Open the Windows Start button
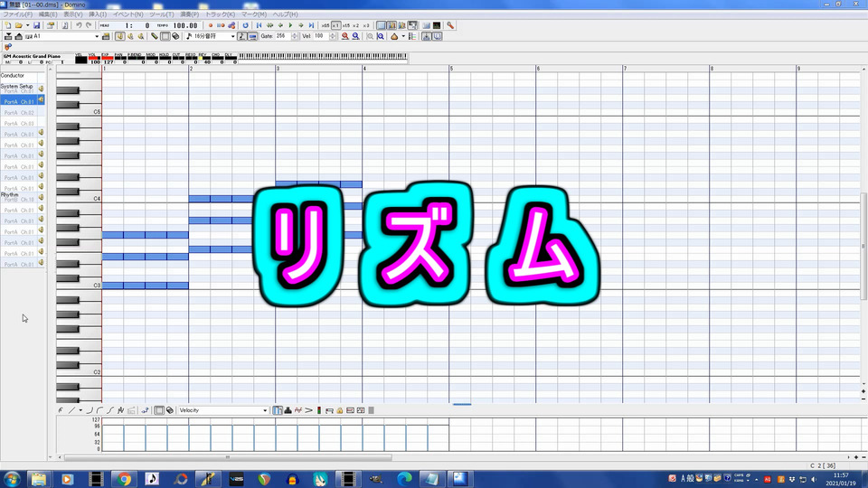 pos(12,479)
